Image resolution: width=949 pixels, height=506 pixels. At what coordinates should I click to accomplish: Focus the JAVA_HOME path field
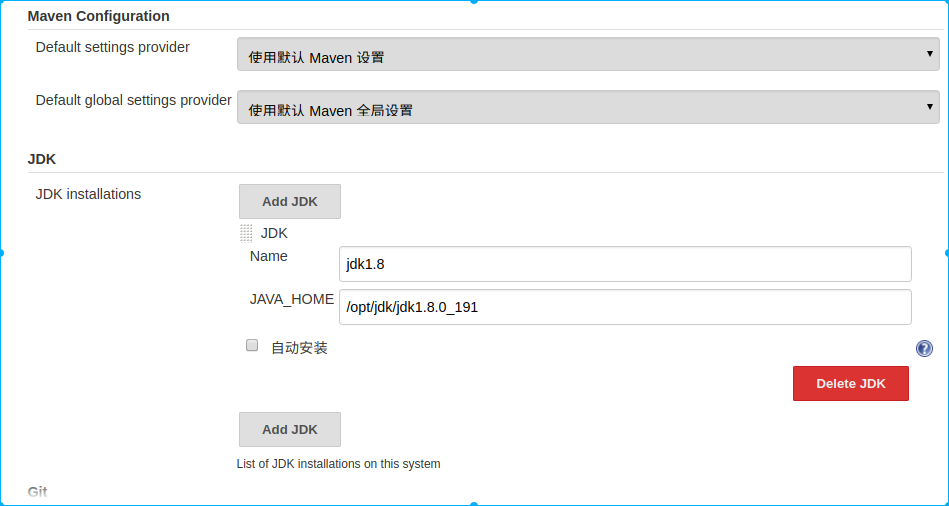[x=625, y=307]
